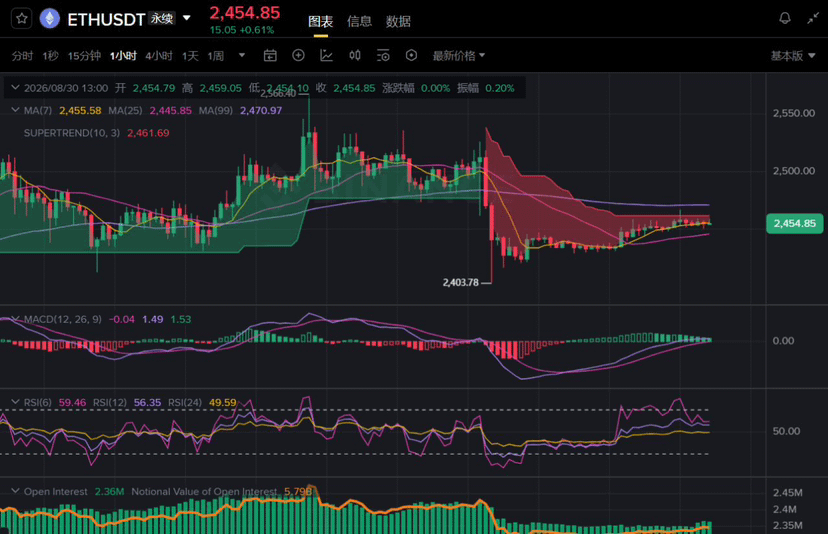The image size is (828, 534).
Task: Open indicators line-chart icon
Action: [326, 55]
